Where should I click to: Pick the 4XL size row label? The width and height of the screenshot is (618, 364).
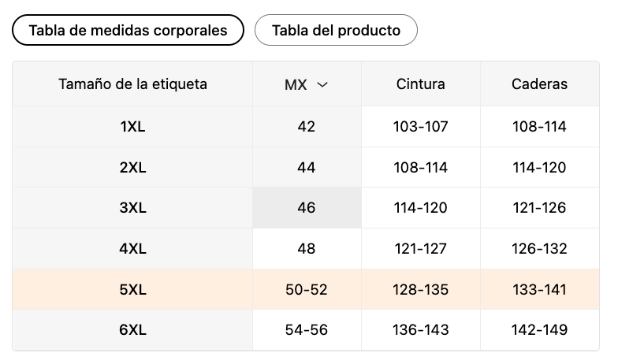point(132,249)
